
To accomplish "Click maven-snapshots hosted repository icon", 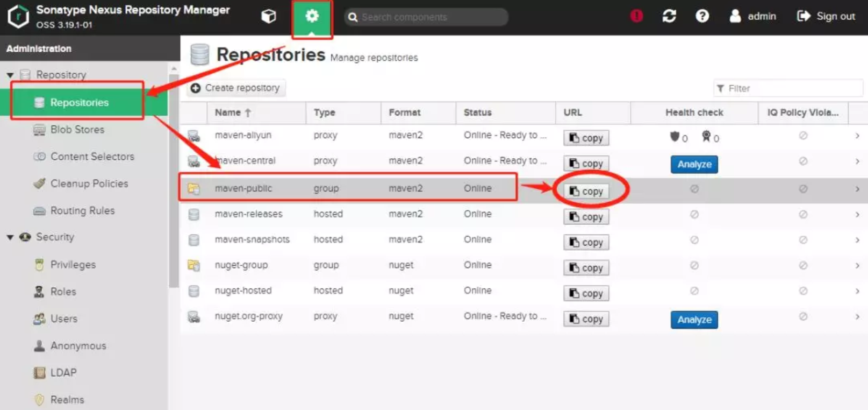I will [193, 240].
